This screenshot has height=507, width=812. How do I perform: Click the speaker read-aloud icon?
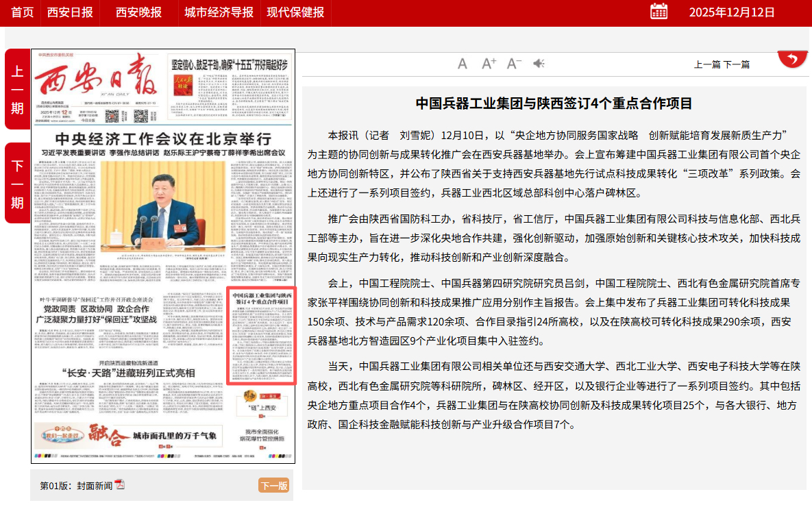tap(539, 64)
